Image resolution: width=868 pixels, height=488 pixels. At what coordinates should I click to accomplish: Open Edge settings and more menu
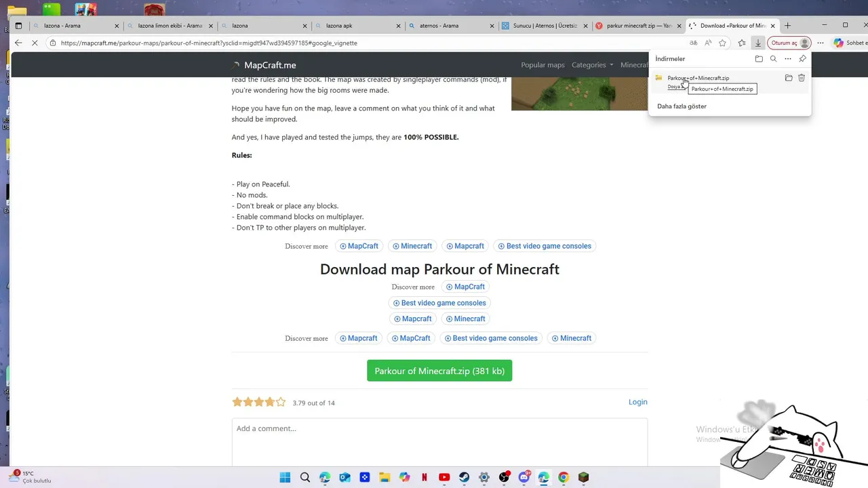coord(821,43)
